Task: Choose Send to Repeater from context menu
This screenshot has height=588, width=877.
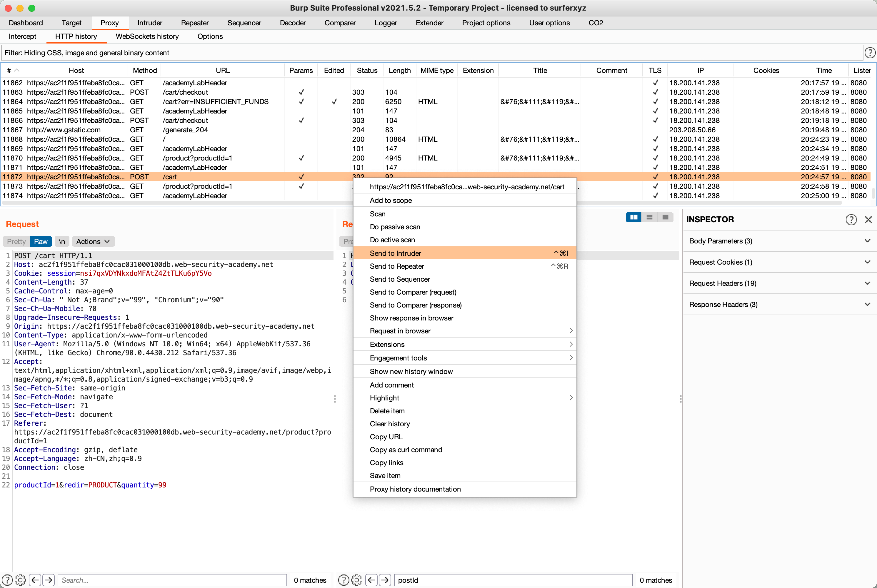Action: click(397, 266)
